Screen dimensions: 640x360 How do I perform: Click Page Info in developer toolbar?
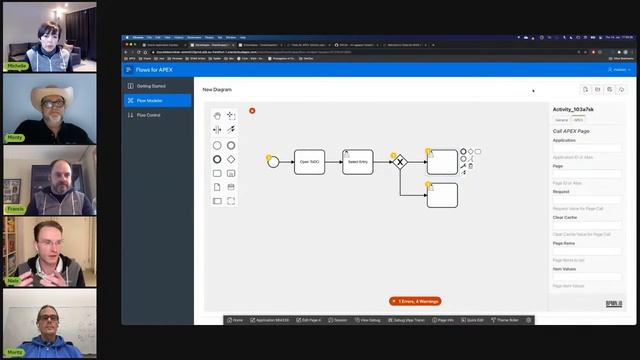443,320
